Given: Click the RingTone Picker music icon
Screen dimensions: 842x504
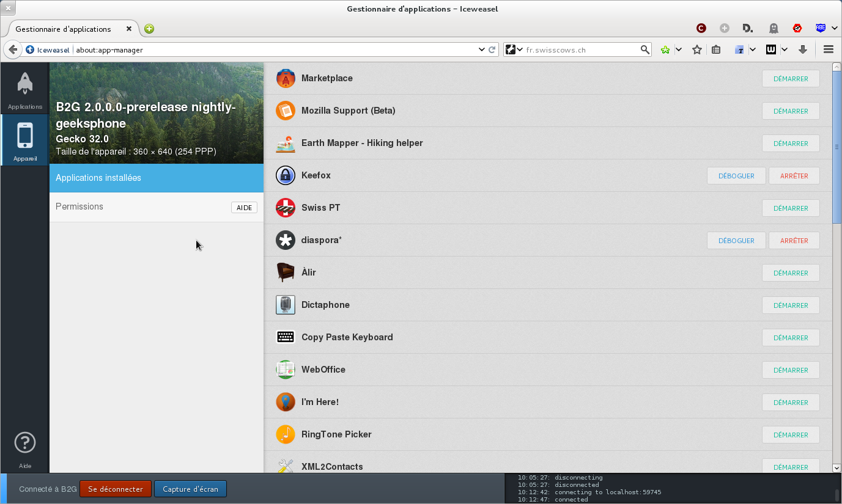Looking at the screenshot, I should [x=286, y=434].
